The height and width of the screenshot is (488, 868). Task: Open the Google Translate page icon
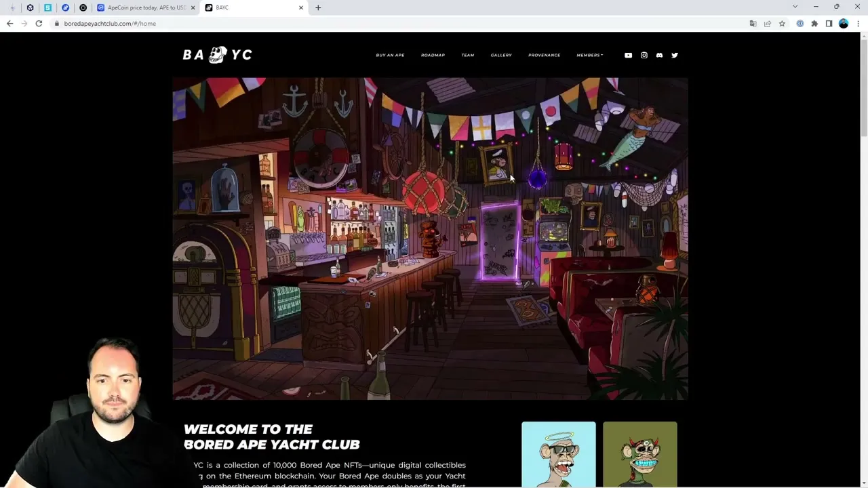coord(753,23)
